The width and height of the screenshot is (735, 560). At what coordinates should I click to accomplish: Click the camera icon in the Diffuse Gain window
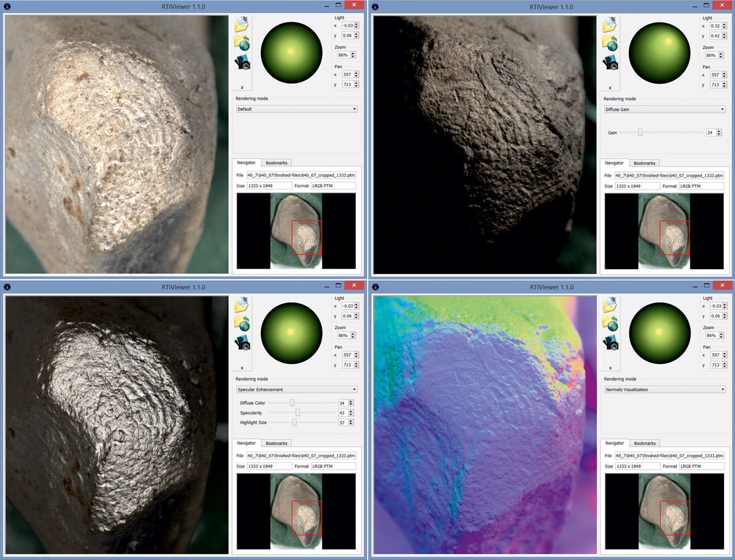coord(610,63)
